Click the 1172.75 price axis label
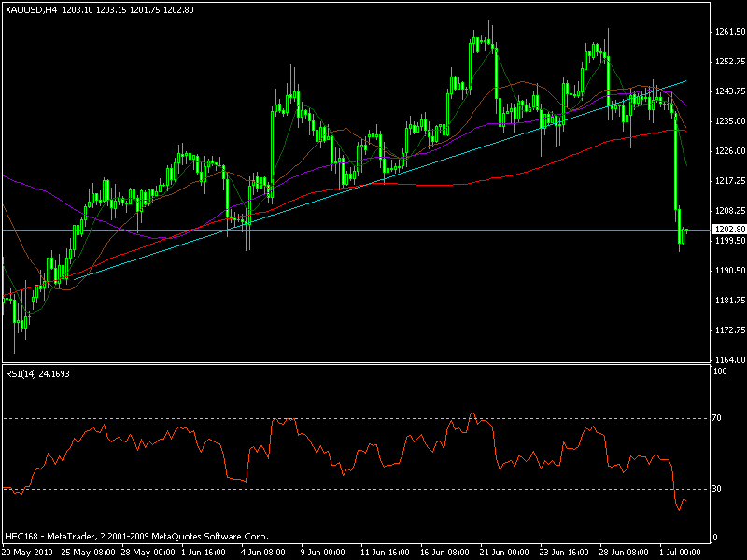Image resolution: width=747 pixels, height=560 pixels. click(730, 330)
